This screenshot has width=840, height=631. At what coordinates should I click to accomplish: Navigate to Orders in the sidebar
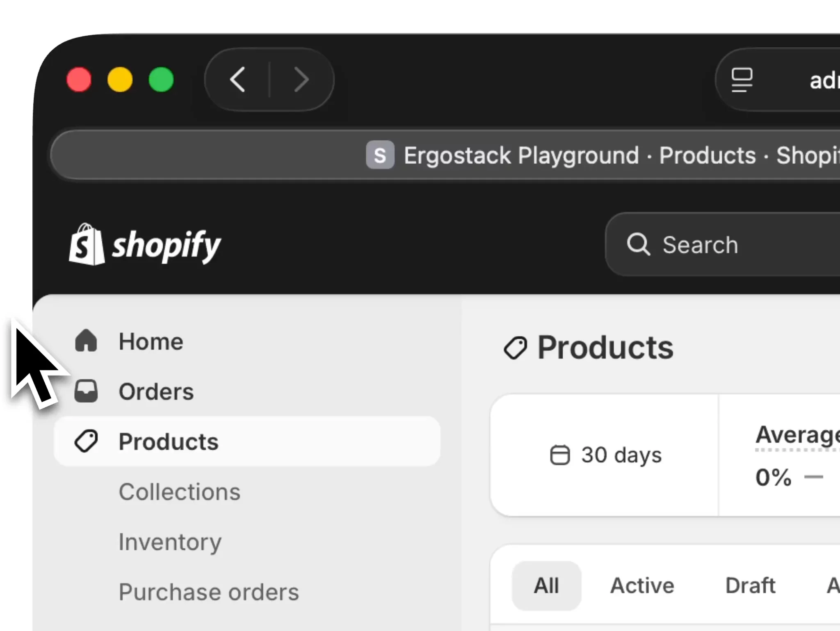coord(156,391)
